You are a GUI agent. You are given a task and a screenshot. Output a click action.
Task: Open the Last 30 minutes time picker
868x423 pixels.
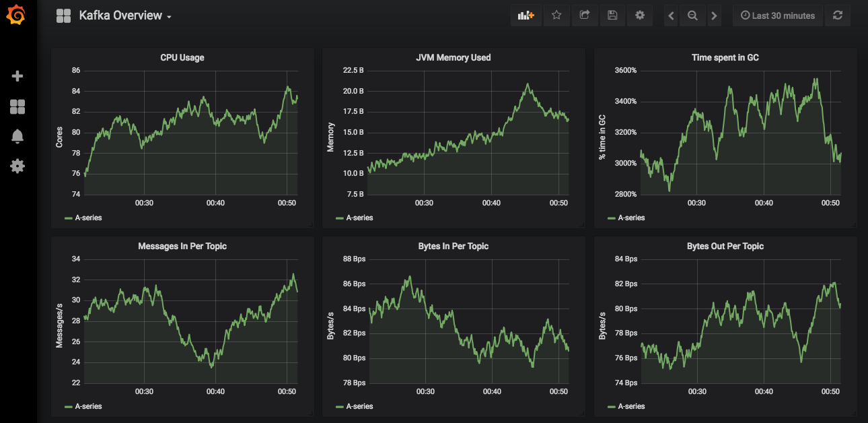(777, 15)
